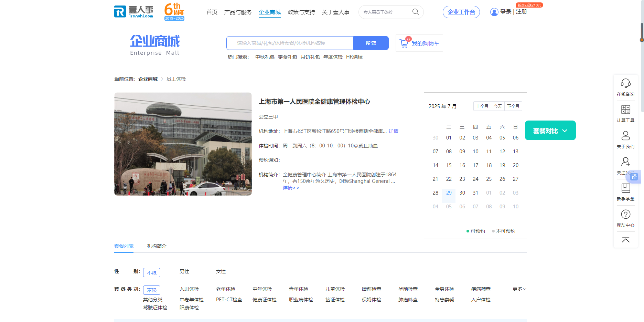Click the 企业工作台 button
The width and height of the screenshot is (644, 322).
click(461, 12)
